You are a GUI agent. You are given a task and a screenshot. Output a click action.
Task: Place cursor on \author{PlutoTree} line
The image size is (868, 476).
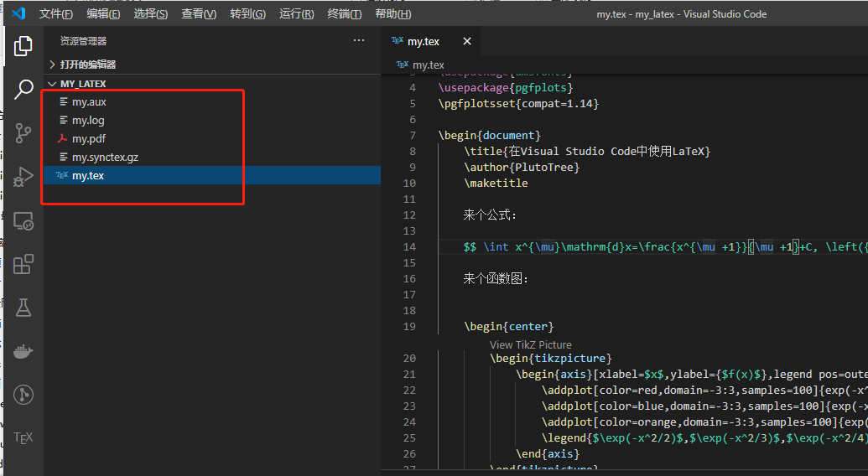pos(522,167)
